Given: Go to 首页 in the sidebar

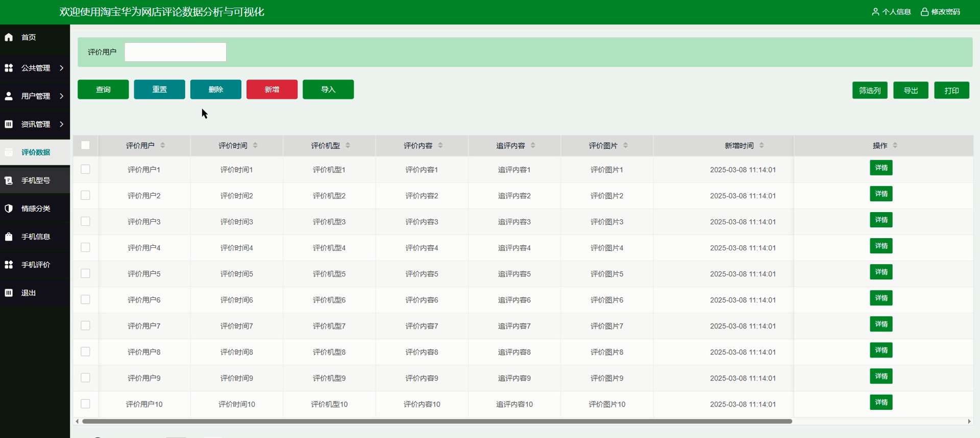Looking at the screenshot, I should point(35,37).
